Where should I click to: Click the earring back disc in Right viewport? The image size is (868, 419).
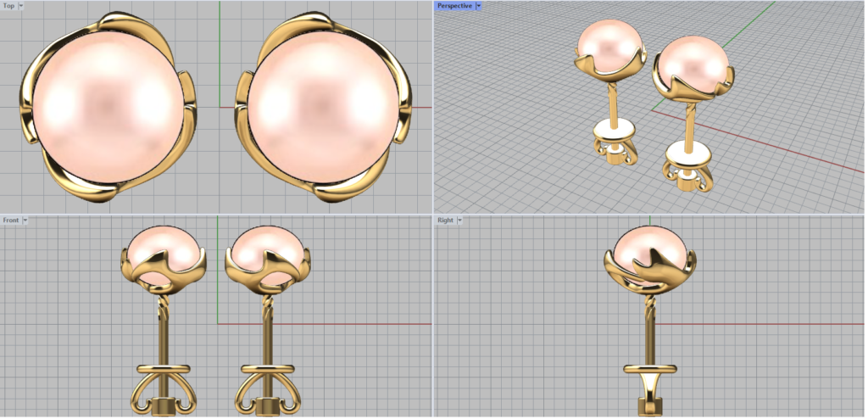pyautogui.click(x=651, y=368)
